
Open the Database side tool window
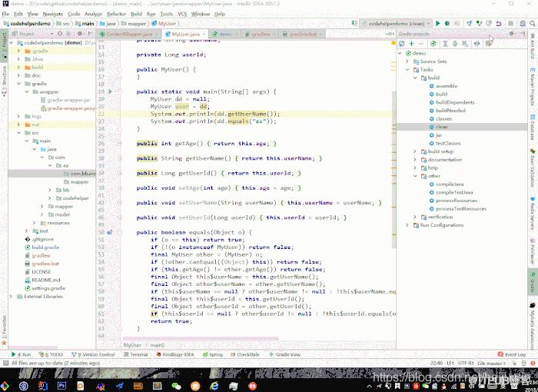tap(533, 127)
